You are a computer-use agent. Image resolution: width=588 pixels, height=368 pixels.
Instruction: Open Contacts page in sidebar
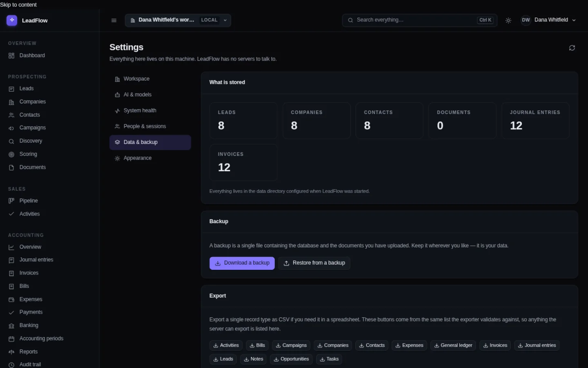click(49, 115)
